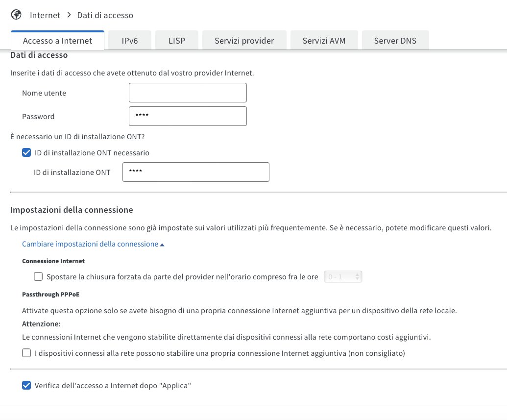Click the collapse triangle beside Cambiare impostazioni
This screenshot has height=420, width=507.
coord(162,245)
